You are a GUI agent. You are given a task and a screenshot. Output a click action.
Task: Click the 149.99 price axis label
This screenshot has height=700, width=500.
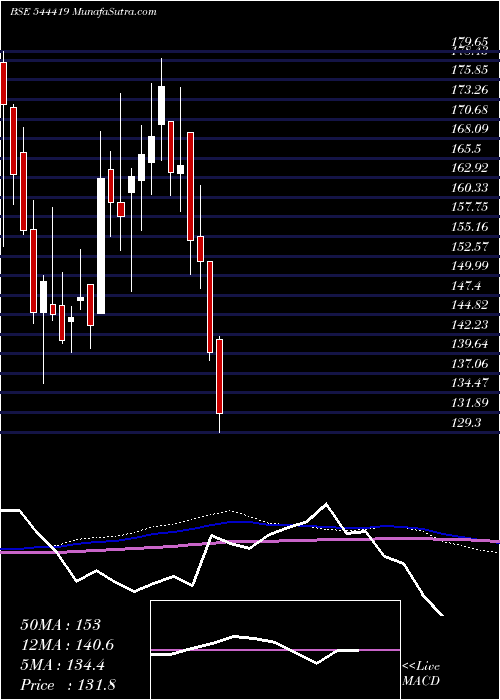click(x=469, y=266)
